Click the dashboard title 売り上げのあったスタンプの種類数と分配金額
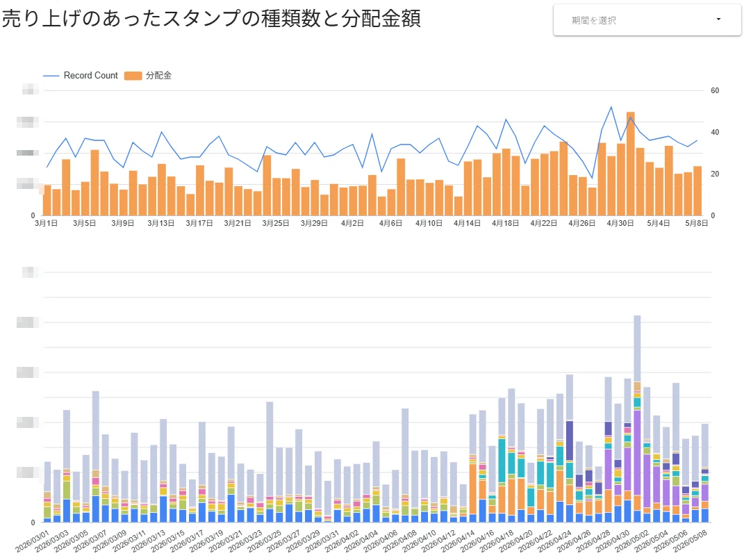This screenshot has height=560, width=744. pos(211,19)
